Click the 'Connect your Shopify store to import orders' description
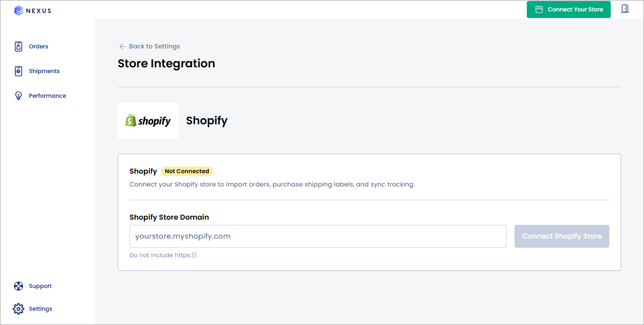644x325 pixels. pos(272,185)
